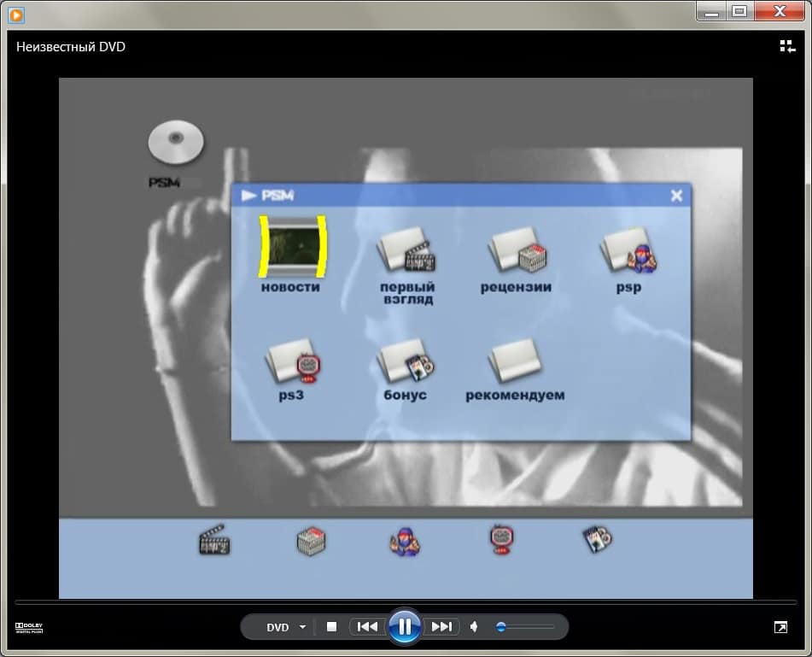Open the рекомендуем folder icon
The image size is (812, 657).
515,361
